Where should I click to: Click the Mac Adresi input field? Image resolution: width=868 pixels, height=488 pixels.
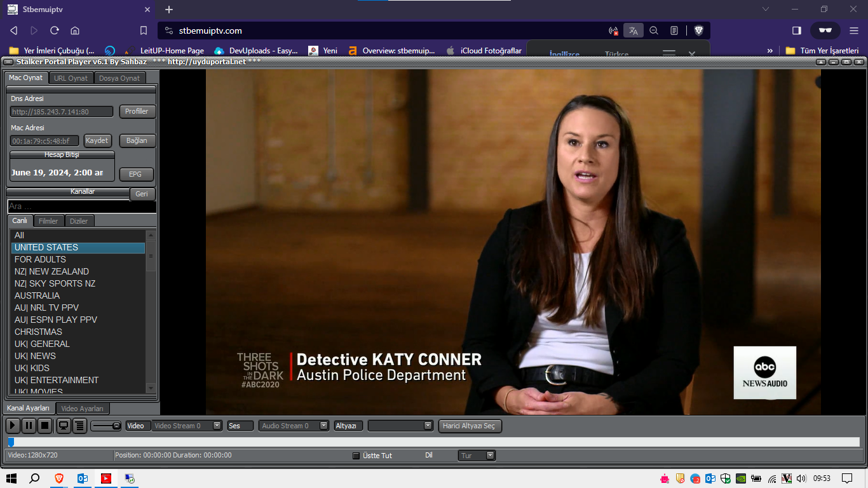(44, 141)
